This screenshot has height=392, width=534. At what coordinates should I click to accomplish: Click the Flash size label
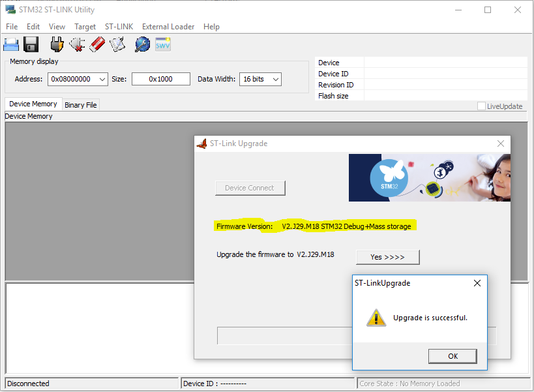pyautogui.click(x=333, y=96)
